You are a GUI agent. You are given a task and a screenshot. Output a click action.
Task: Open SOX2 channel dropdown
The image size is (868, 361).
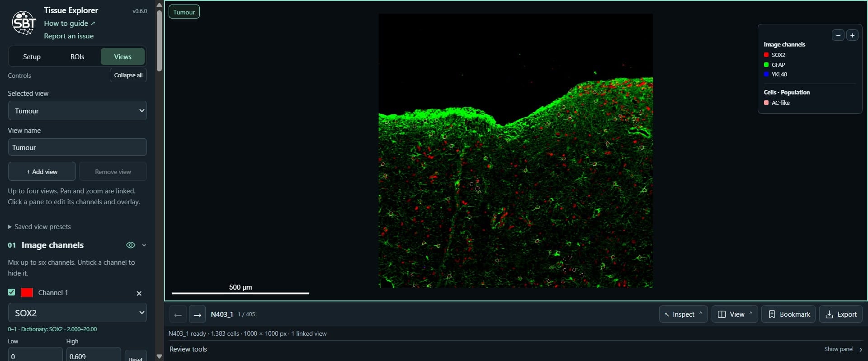pyautogui.click(x=77, y=313)
